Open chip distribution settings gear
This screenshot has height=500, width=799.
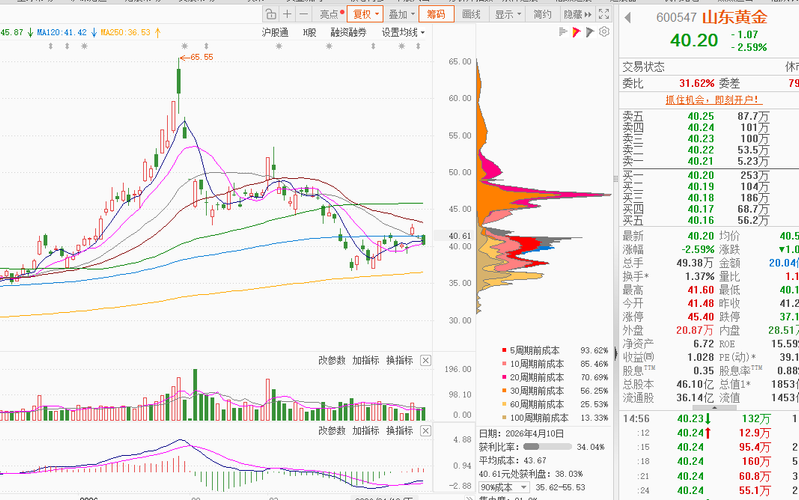tap(604, 32)
